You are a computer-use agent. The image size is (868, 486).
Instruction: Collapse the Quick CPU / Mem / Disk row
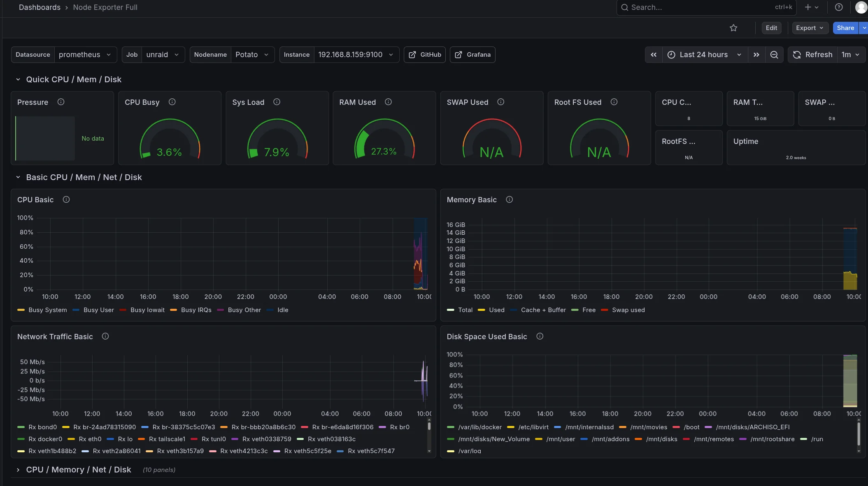point(18,79)
